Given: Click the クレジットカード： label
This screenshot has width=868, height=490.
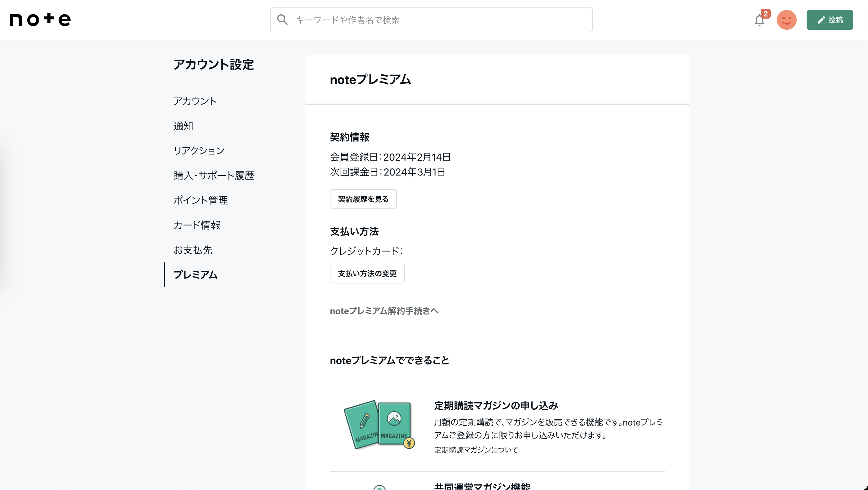Looking at the screenshot, I should pos(367,251).
